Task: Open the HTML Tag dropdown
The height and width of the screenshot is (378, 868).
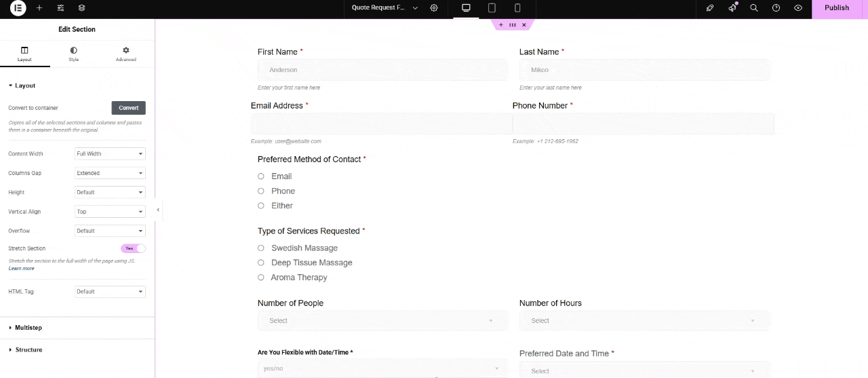Action: 110,292
